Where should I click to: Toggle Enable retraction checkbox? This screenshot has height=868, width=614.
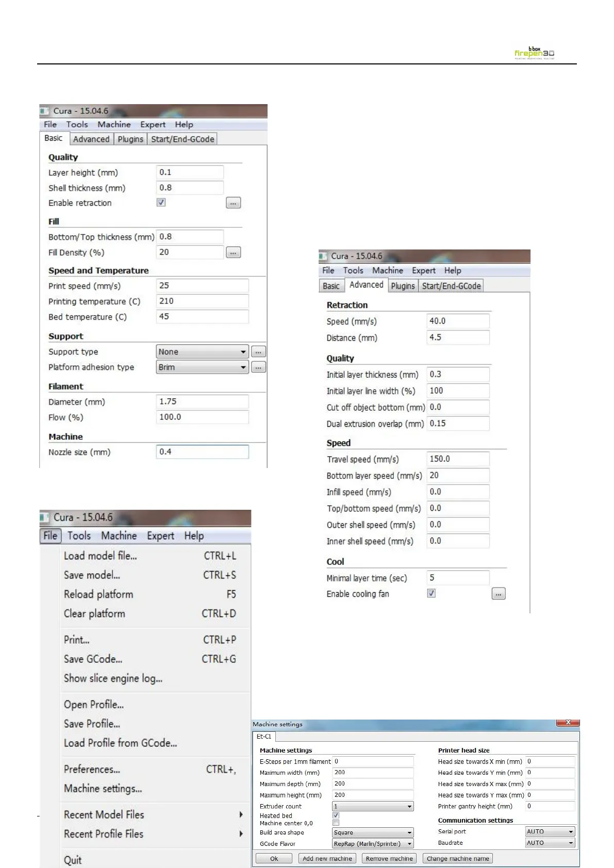(x=161, y=203)
